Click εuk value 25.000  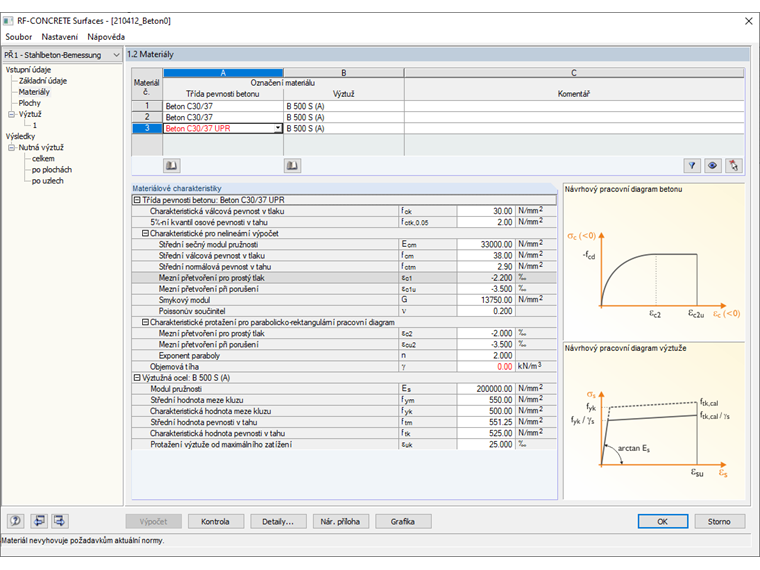(x=485, y=444)
